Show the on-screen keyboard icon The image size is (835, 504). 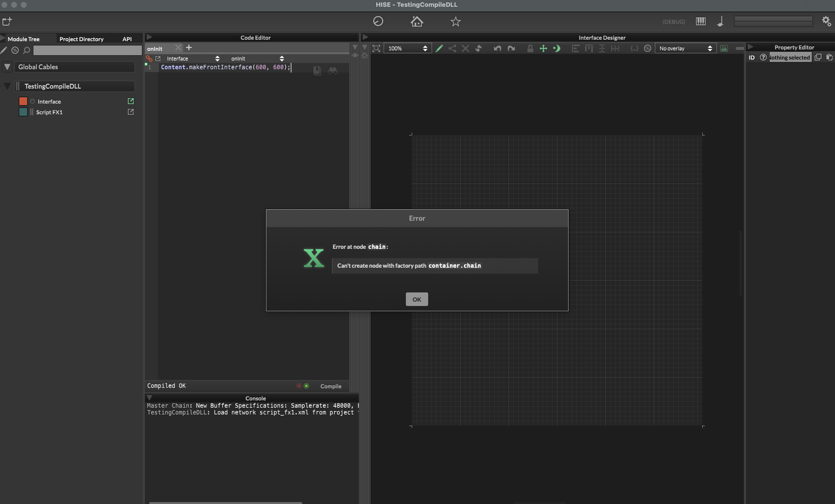pos(701,21)
